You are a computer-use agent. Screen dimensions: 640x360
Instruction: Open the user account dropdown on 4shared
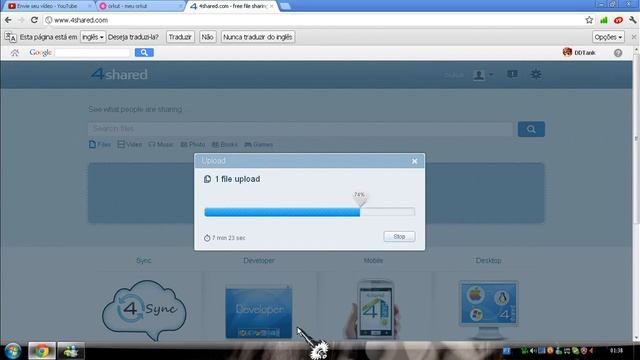click(483, 75)
